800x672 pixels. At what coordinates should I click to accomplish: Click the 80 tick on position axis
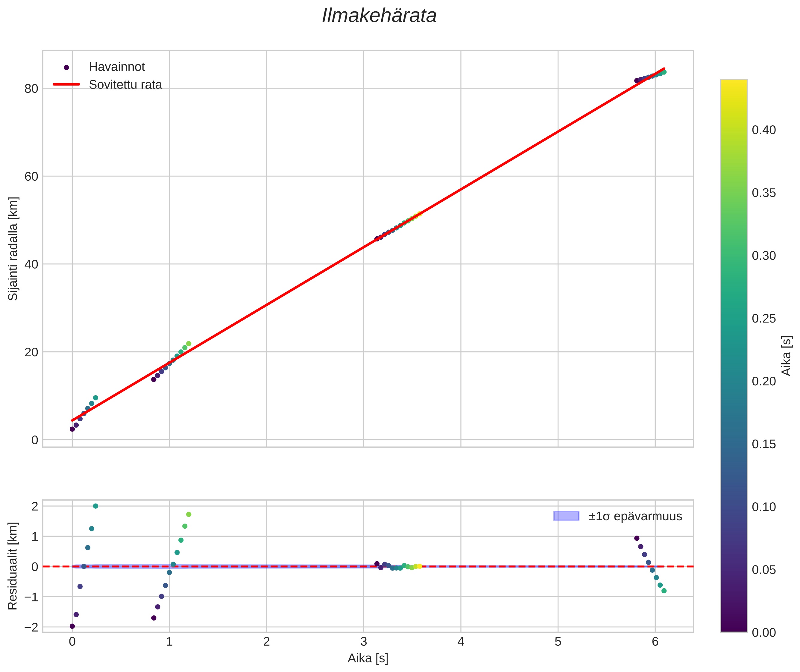(31, 89)
